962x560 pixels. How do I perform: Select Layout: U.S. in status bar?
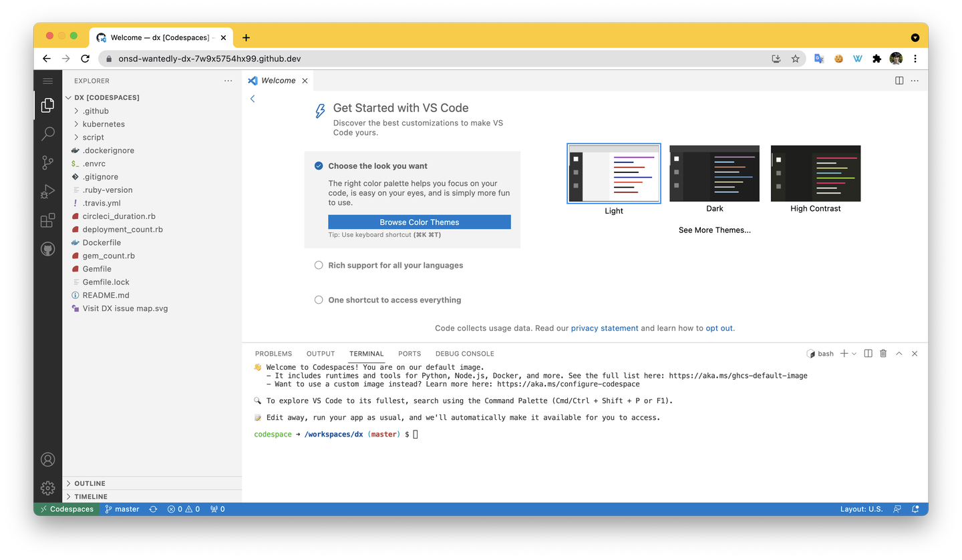[x=861, y=509]
